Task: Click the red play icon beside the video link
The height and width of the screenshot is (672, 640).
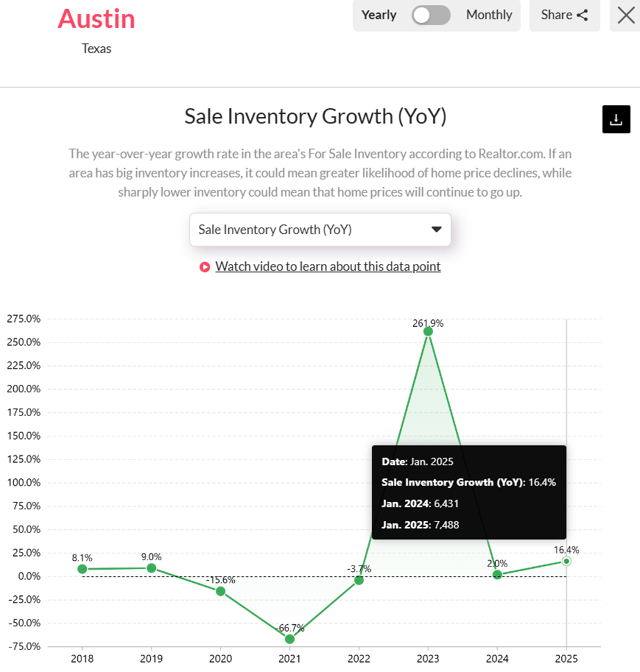Action: click(x=204, y=266)
